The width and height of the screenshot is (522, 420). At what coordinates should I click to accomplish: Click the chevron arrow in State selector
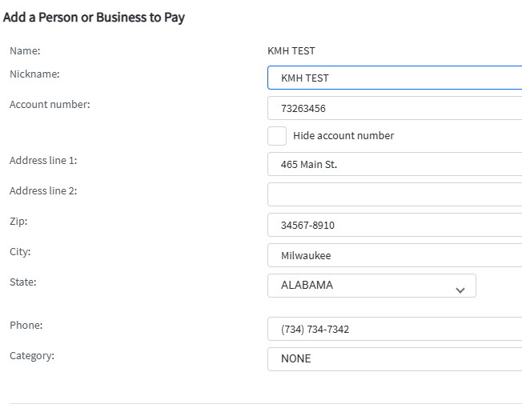coord(460,290)
